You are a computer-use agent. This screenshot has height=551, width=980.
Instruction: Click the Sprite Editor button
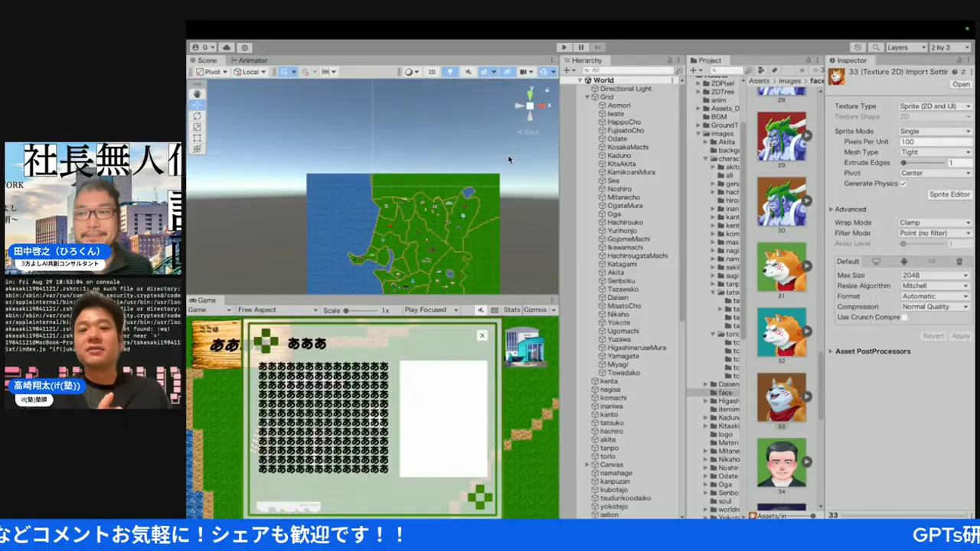click(949, 194)
